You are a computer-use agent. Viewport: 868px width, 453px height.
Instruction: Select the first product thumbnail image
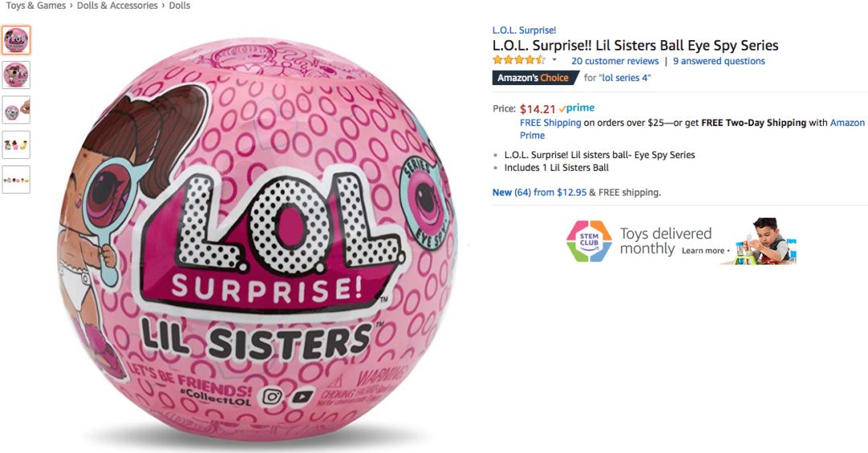(x=16, y=40)
